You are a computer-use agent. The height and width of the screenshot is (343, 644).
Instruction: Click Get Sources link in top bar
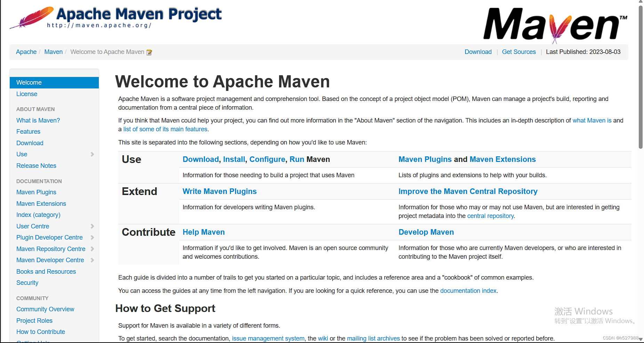pos(519,52)
